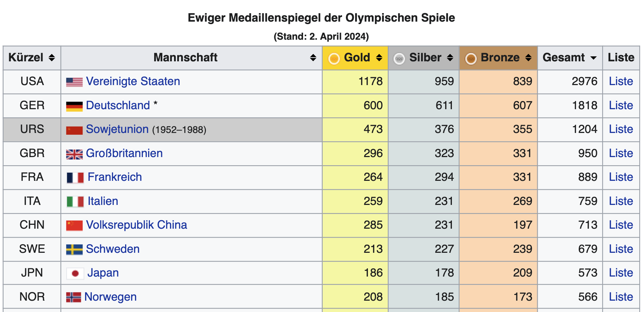The height and width of the screenshot is (312, 644).
Task: Open Liste link in Großbritannien row
Action: 621,154
